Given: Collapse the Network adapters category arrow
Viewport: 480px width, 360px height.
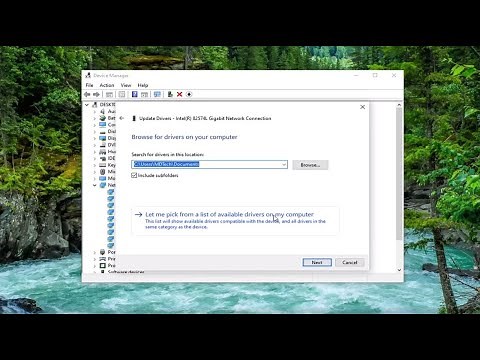Looking at the screenshot, I should pyautogui.click(x=95, y=185).
